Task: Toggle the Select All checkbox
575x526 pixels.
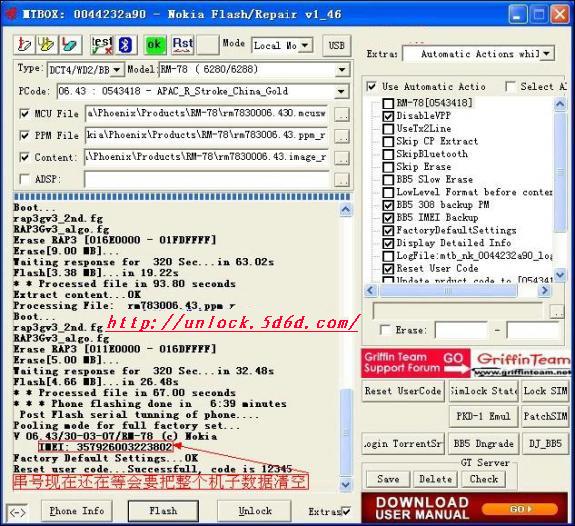Action: tap(510, 87)
